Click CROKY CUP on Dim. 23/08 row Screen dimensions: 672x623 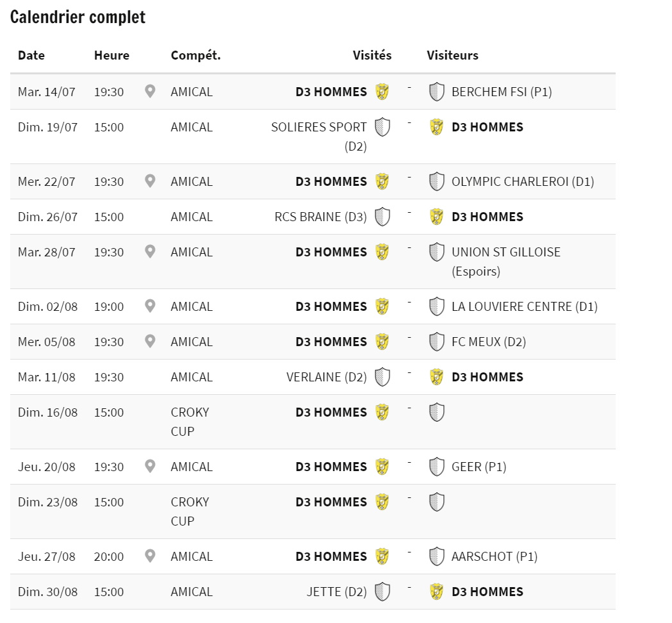pos(190,511)
